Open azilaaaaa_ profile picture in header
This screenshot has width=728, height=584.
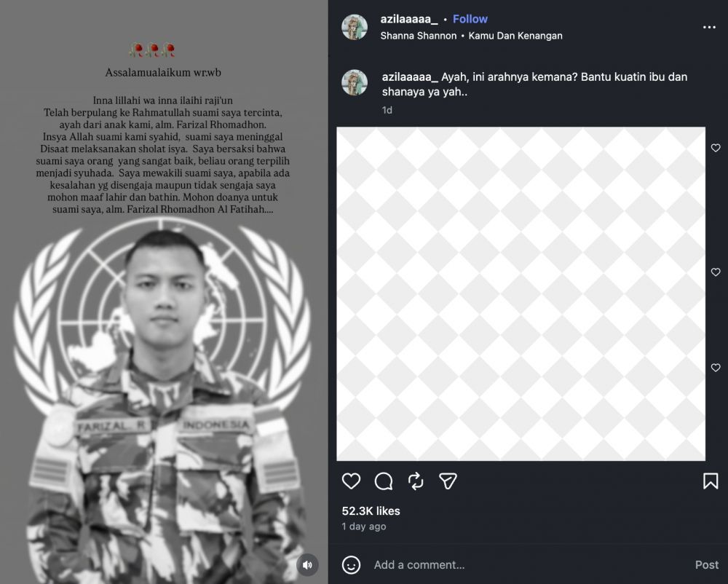[x=355, y=27]
